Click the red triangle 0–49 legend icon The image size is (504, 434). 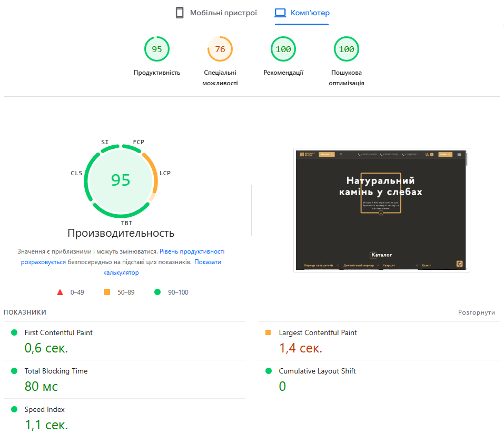60,292
